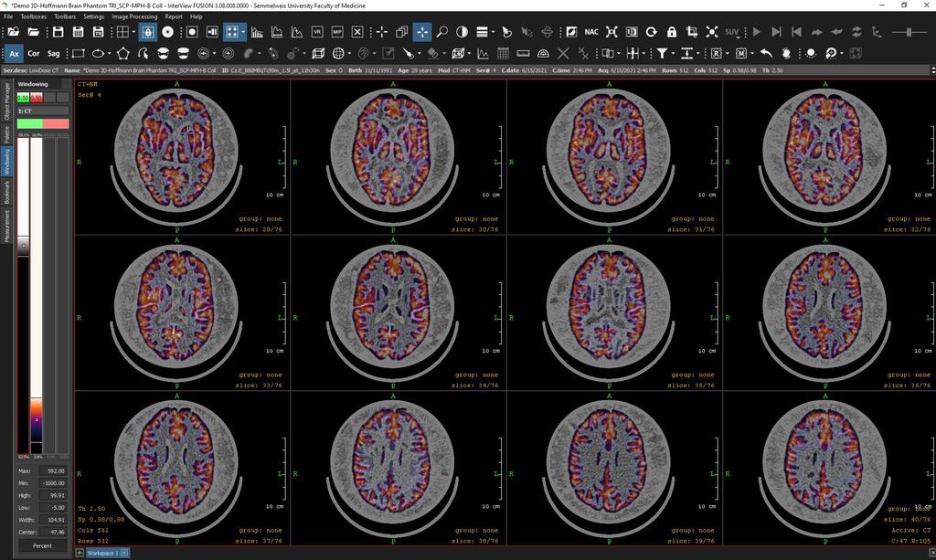Open the filter funnel dropdown arrow
The width and height of the screenshot is (936, 560).
[x=672, y=53]
